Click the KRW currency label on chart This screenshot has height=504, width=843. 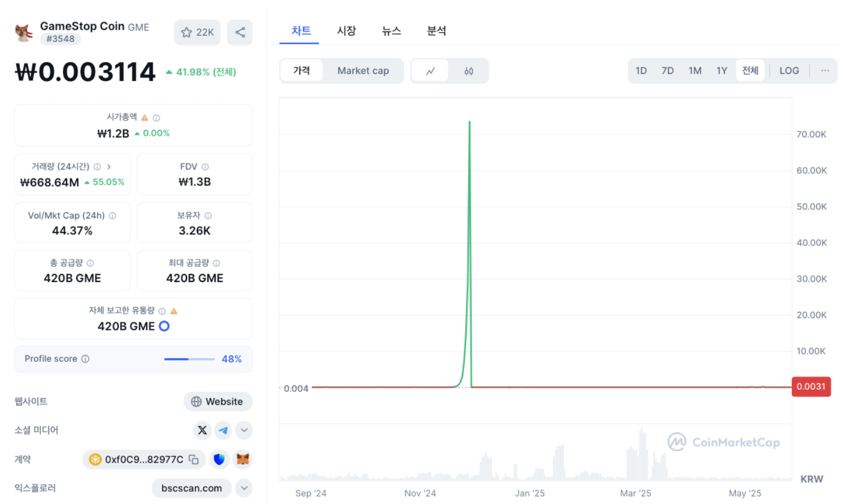(x=812, y=479)
